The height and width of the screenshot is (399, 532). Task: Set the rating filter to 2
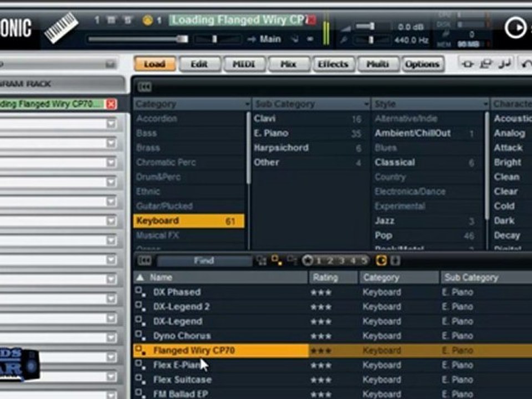point(330,261)
